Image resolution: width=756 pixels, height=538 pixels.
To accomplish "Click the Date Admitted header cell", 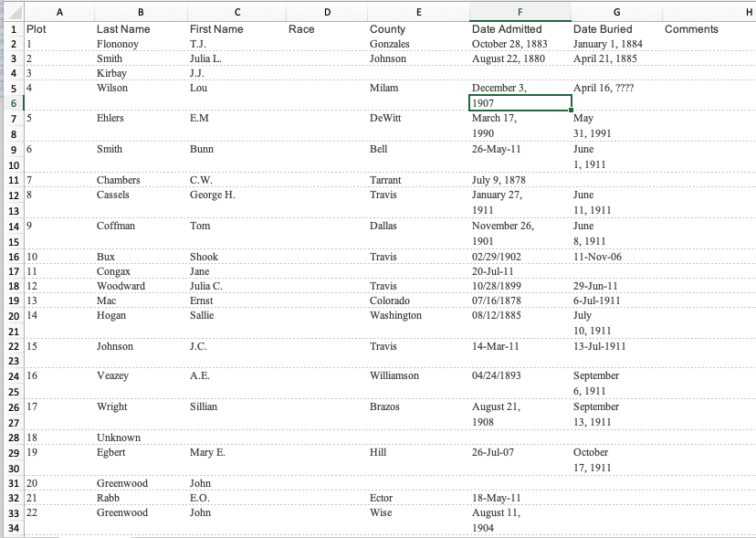I will [x=520, y=29].
